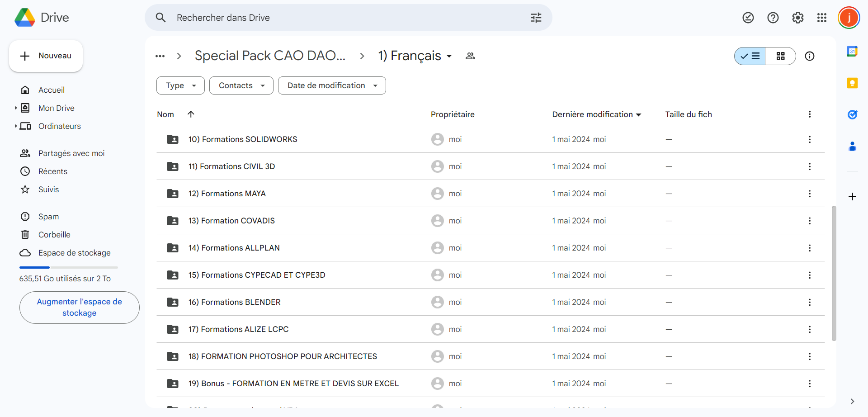Select 15) Formations CYPECAD ET CYPE3D folder
Screen dimensions: 868x417
491,275
